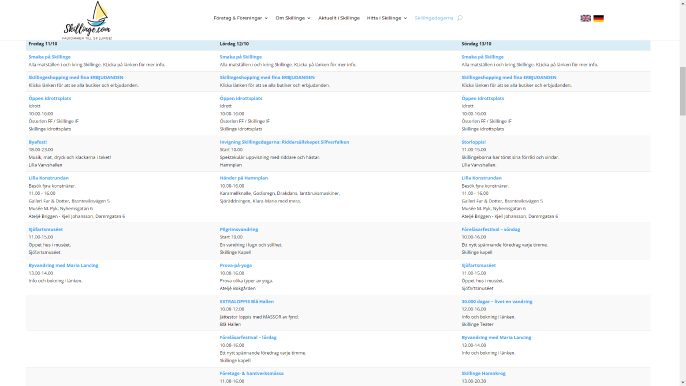Screen dimensions: 686x386
Task: Switch language with the German flag icon
Action: click(598, 18)
